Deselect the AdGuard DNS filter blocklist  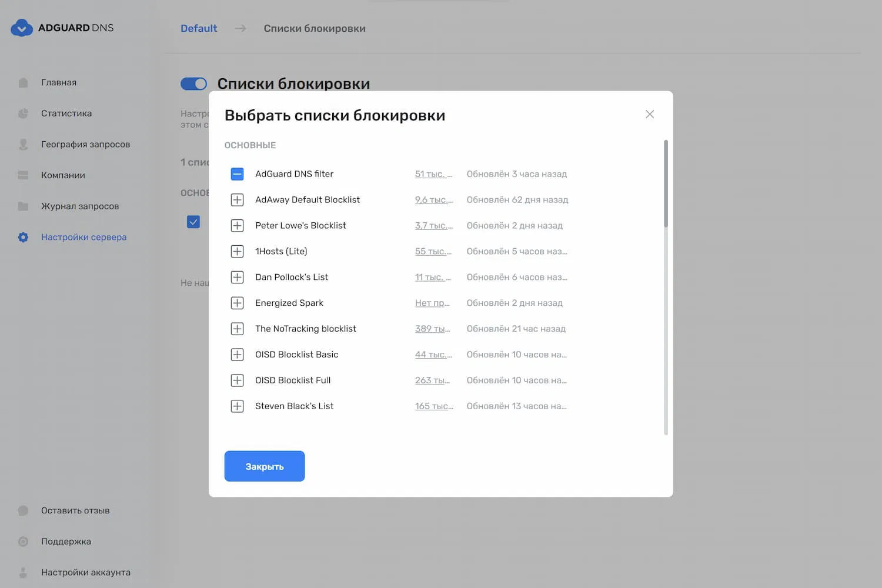[x=237, y=174]
